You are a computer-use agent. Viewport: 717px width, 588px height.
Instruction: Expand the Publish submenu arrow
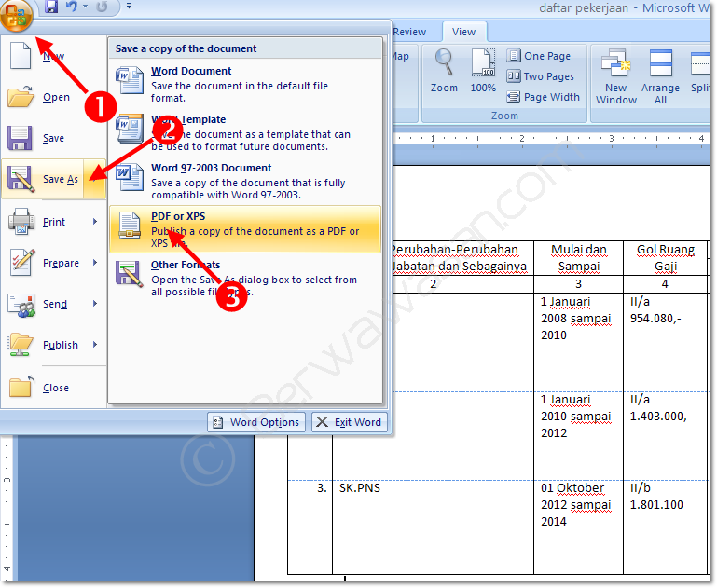[x=95, y=345]
